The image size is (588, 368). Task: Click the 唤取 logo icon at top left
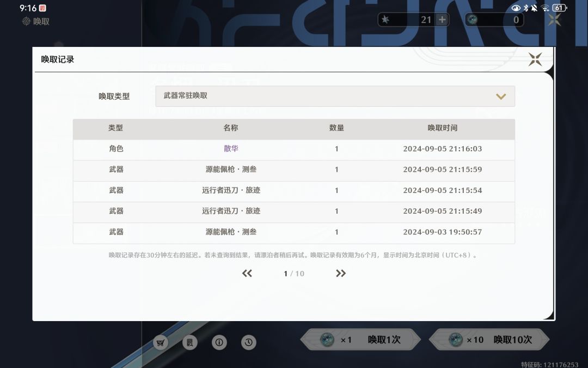coord(26,21)
